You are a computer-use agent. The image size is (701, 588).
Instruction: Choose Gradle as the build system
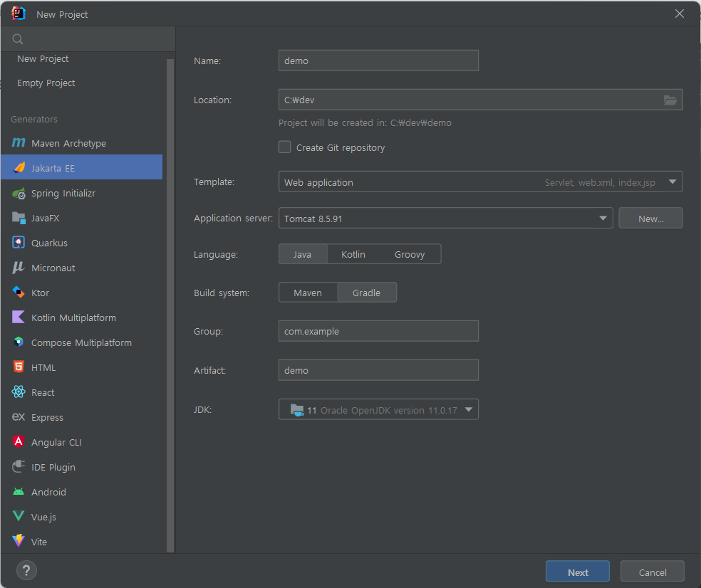tap(367, 293)
